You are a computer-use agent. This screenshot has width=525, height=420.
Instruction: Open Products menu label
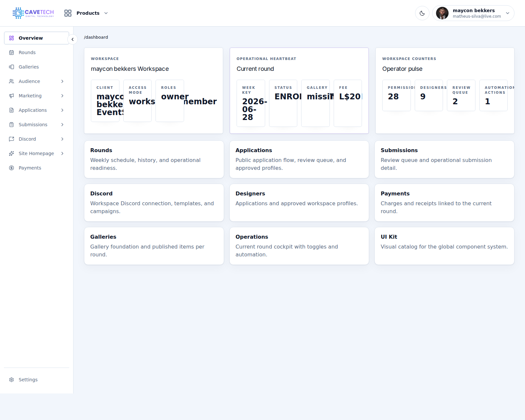88,13
